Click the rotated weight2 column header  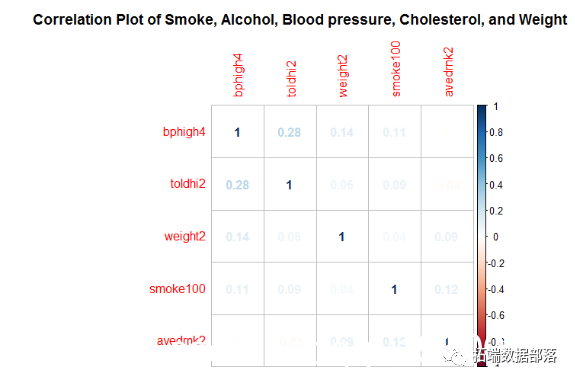343,76
